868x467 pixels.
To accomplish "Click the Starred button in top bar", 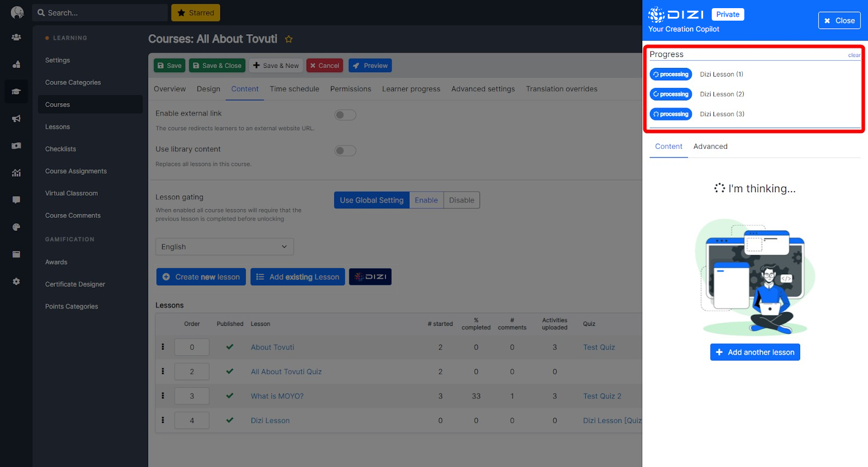I will (x=195, y=13).
